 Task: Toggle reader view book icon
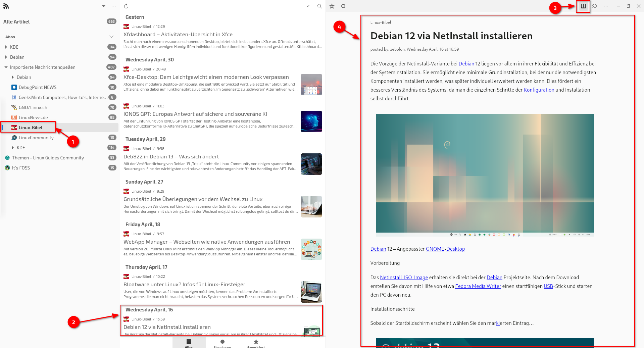(x=583, y=6)
